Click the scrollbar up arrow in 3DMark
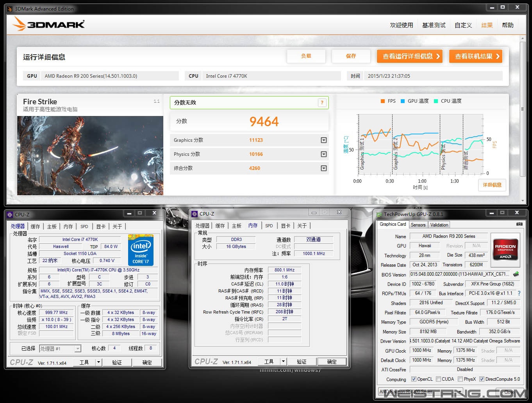Image resolution: width=532 pixels, height=403 pixels. [x=523, y=38]
